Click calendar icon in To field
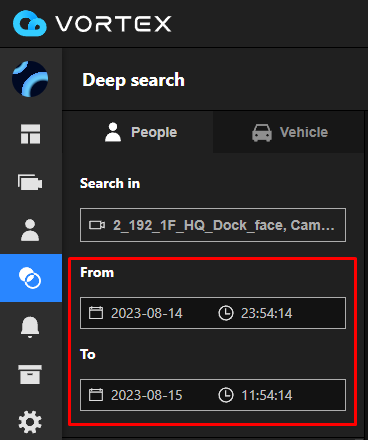Viewport: 368px width, 440px height. (x=96, y=395)
